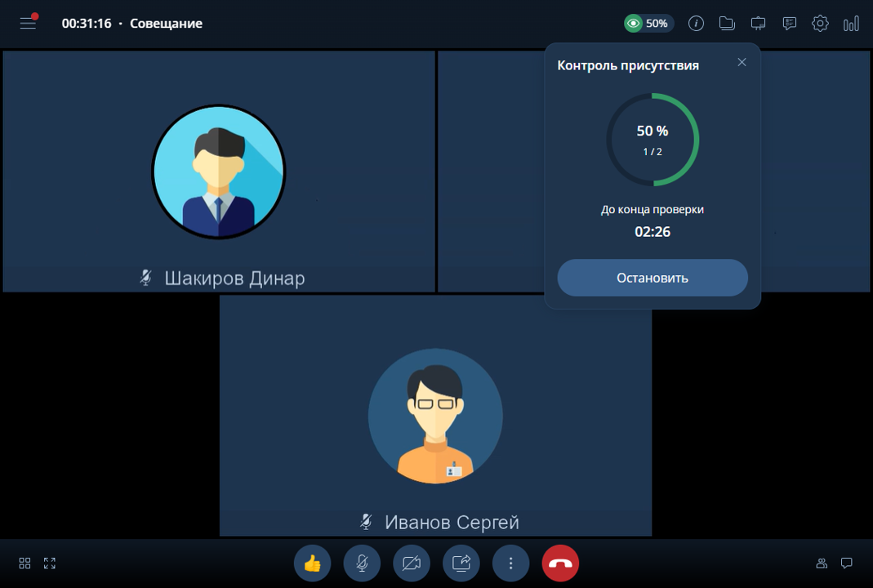873x588 pixels.
Task: Open the polls icon in top bar
Action: pyautogui.click(x=789, y=24)
